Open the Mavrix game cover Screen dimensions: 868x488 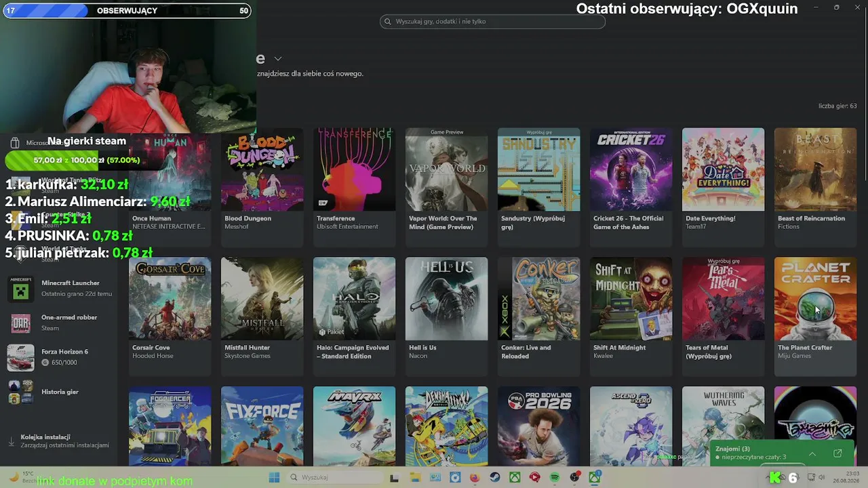(x=354, y=426)
